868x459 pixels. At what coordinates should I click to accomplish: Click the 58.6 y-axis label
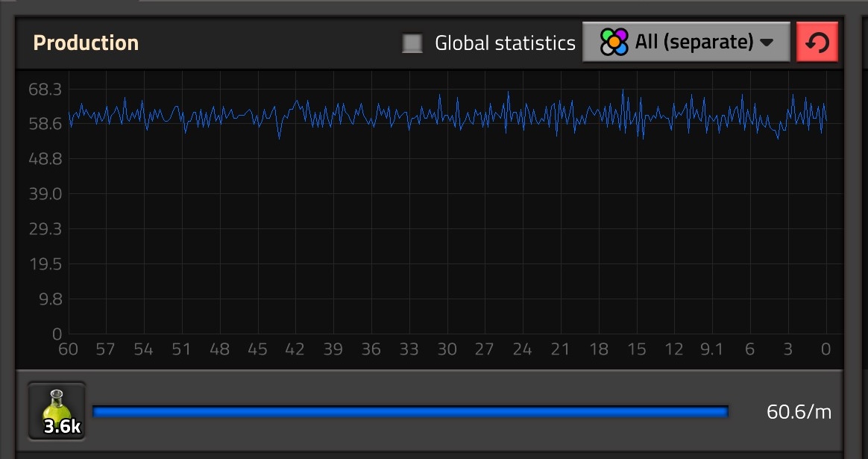coord(45,124)
